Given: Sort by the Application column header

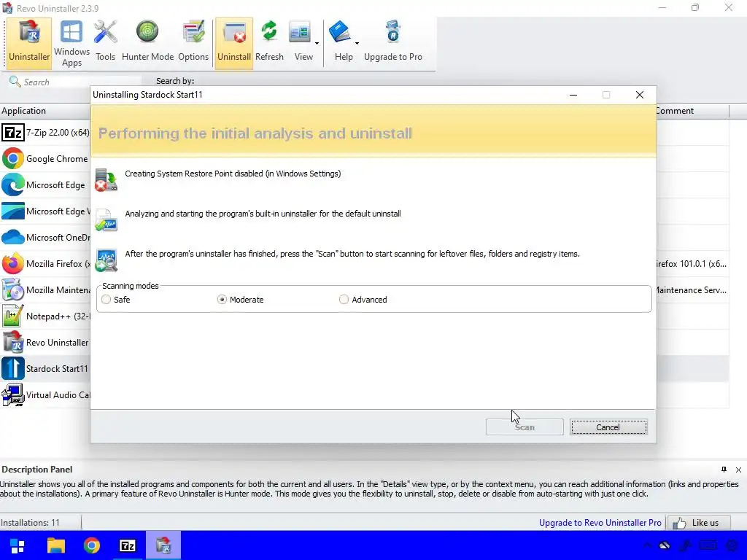Looking at the screenshot, I should tap(44, 111).
